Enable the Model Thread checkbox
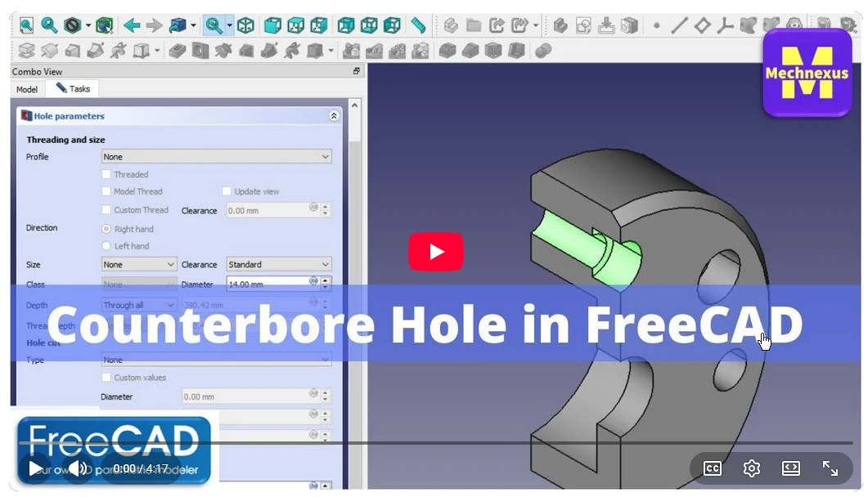868x497 pixels. (106, 191)
